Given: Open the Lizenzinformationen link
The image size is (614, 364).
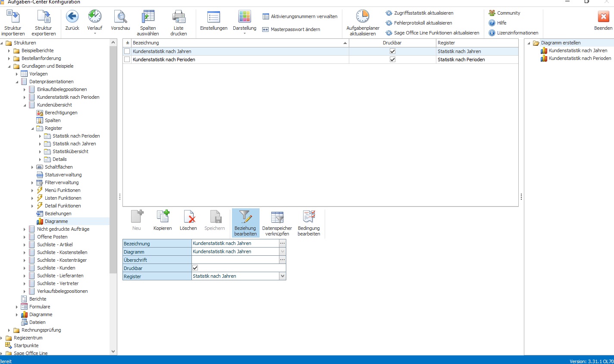Looking at the screenshot, I should [517, 33].
